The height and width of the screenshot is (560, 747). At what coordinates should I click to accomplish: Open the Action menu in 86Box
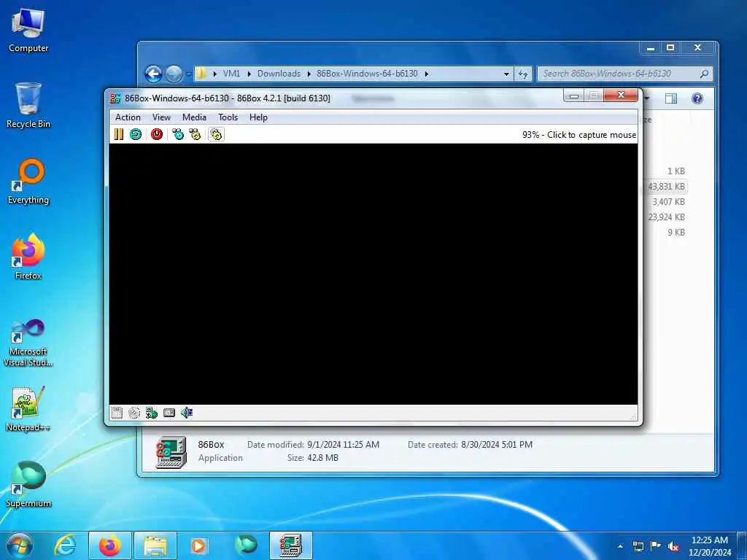128,117
